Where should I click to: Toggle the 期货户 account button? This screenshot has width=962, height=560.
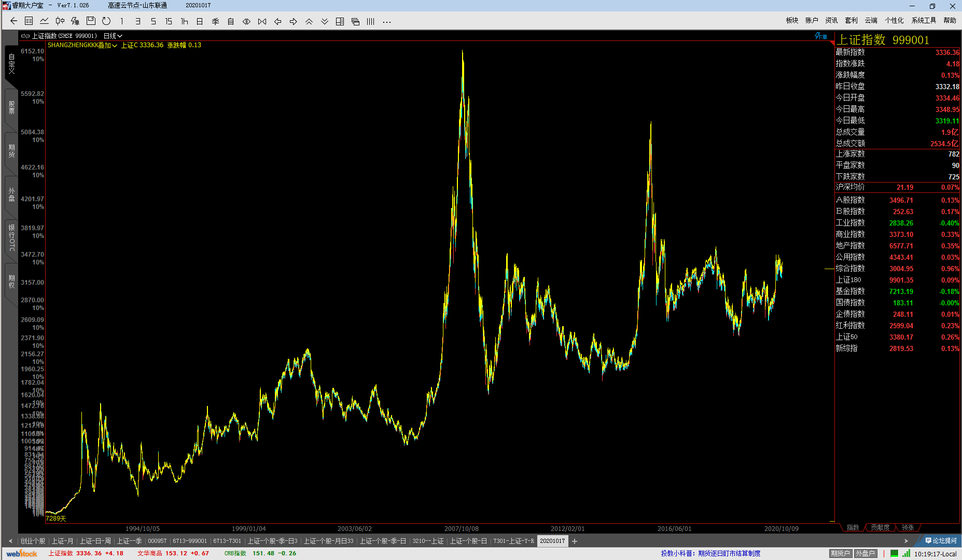pos(840,553)
